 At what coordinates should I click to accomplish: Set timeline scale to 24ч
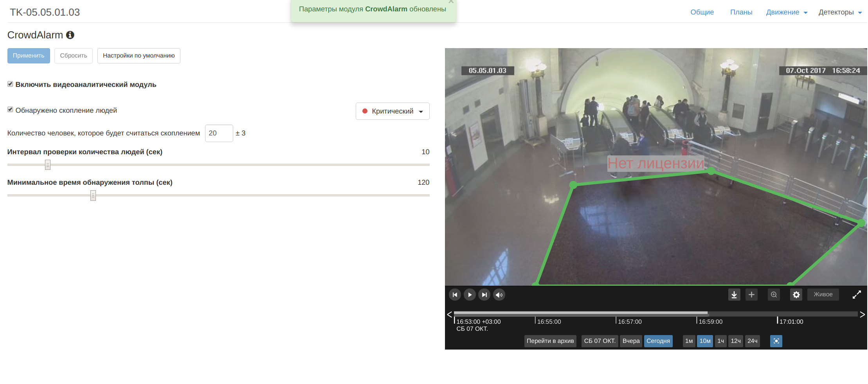click(x=752, y=341)
